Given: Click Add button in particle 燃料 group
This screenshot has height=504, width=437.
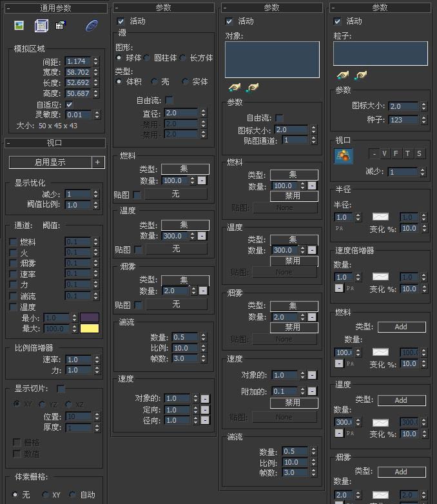Looking at the screenshot, I should [402, 327].
